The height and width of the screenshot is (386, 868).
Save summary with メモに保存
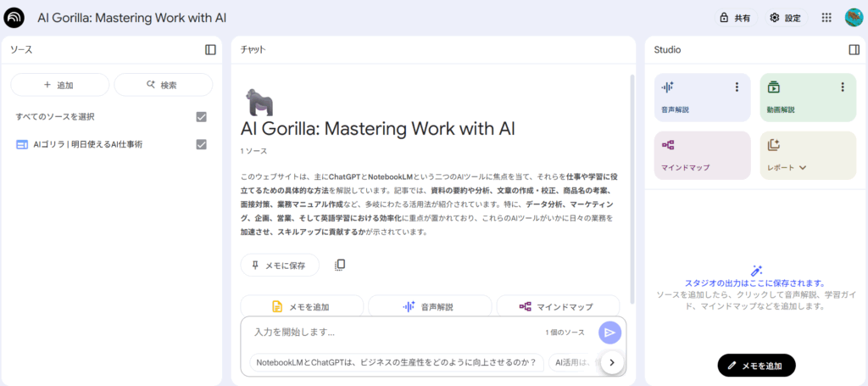click(280, 266)
